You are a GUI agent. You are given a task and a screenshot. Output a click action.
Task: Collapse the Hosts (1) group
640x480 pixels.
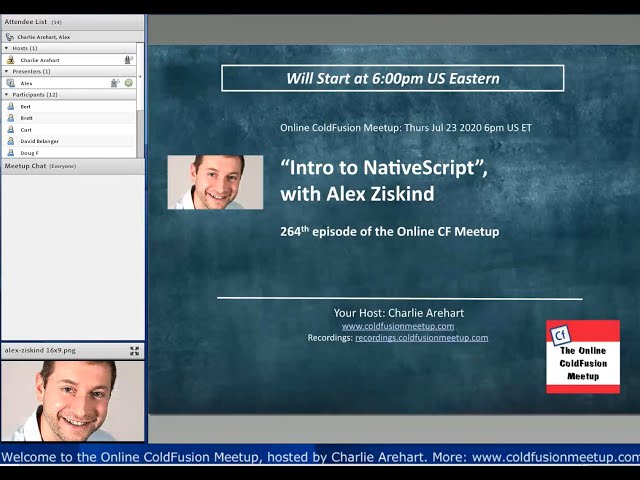[7, 48]
